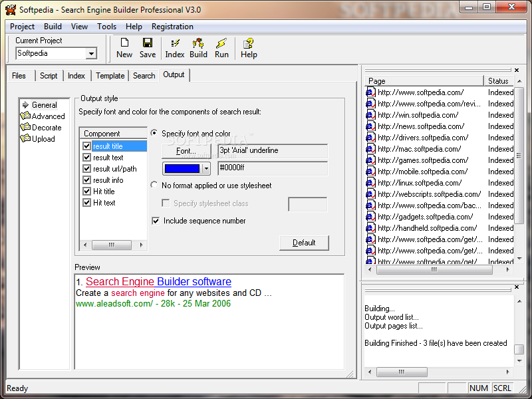Click the page icon for webscripts.softpedia.com
Image resolution: width=532 pixels, height=399 pixels.
coord(370,194)
